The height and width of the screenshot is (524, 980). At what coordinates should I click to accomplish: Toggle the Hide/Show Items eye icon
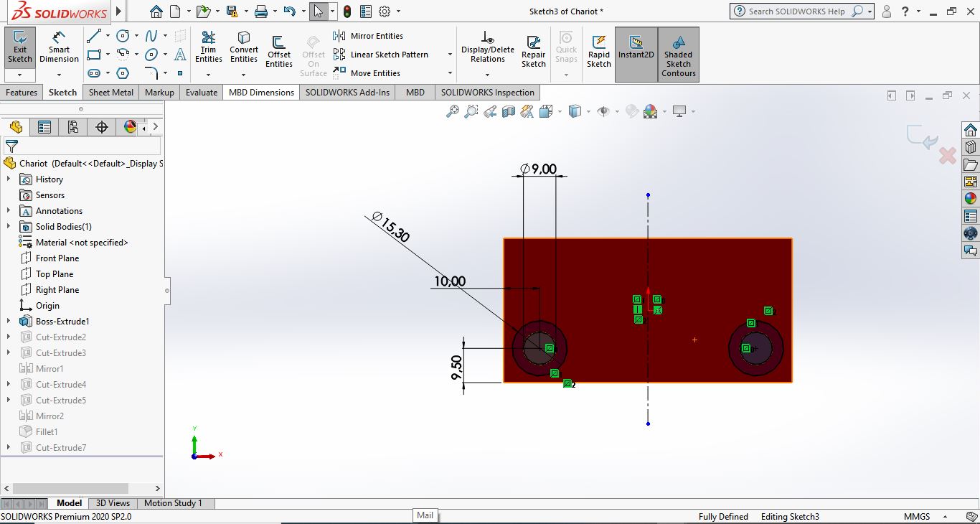603,111
